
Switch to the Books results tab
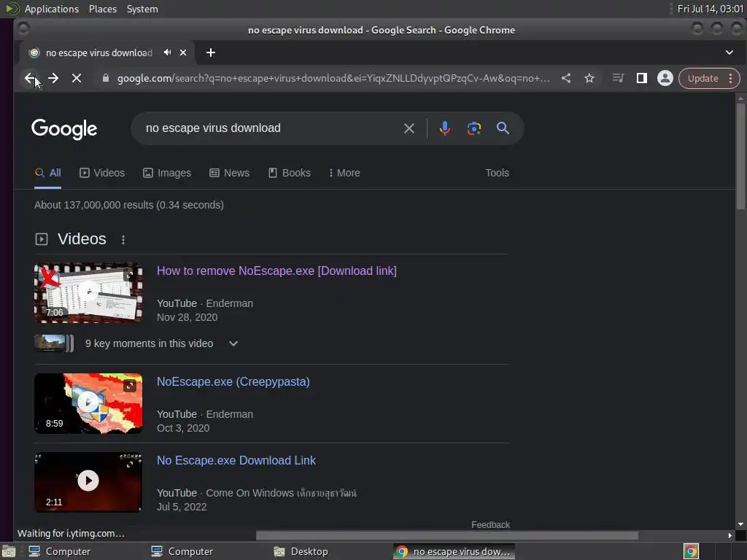click(x=289, y=173)
